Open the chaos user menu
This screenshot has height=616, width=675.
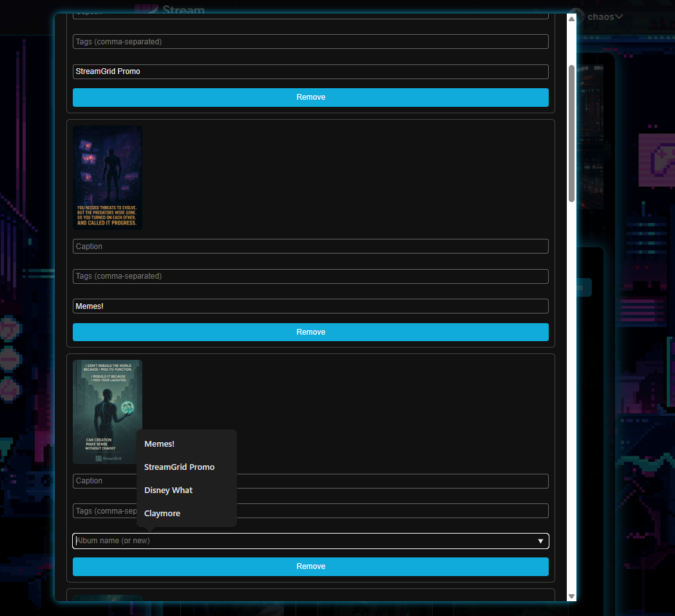[598, 17]
